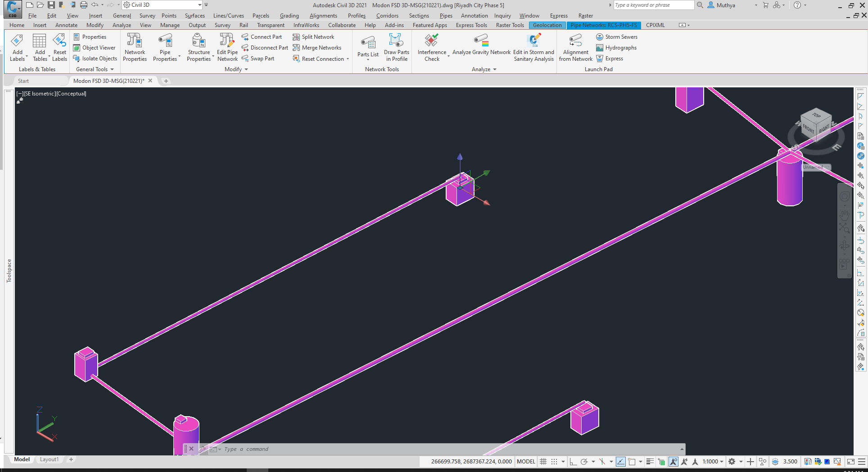Toggle dynamic input in status bar

tap(621, 461)
